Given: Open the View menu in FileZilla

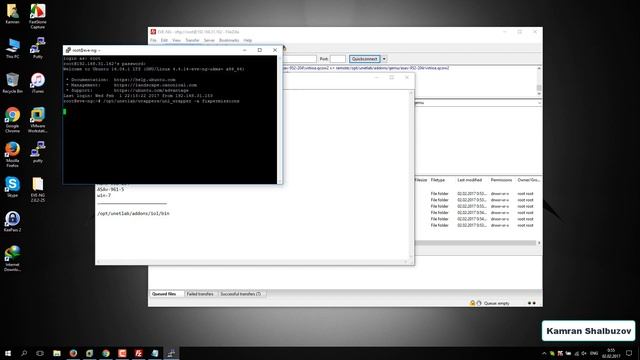Looking at the screenshot, I should pyautogui.click(x=176, y=40).
